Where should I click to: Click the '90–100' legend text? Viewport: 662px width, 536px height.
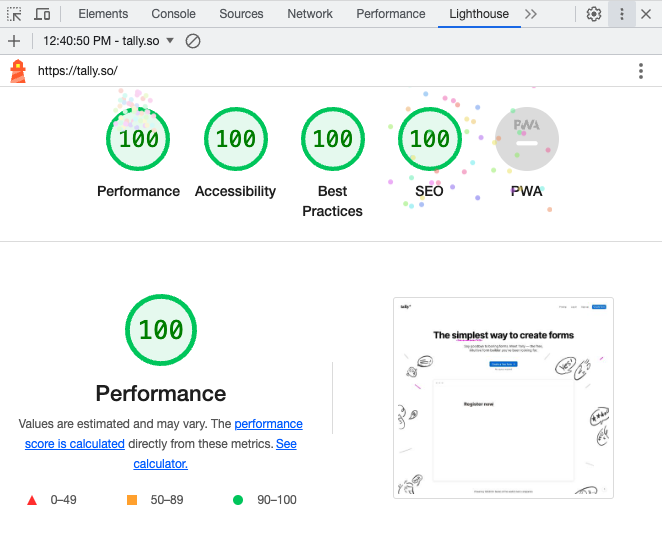tap(277, 500)
